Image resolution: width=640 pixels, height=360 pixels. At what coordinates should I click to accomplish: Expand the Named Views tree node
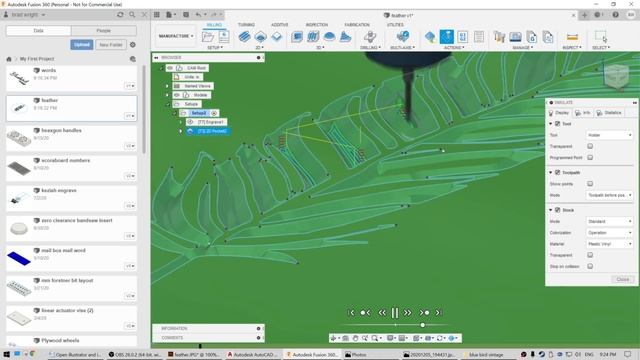click(167, 86)
